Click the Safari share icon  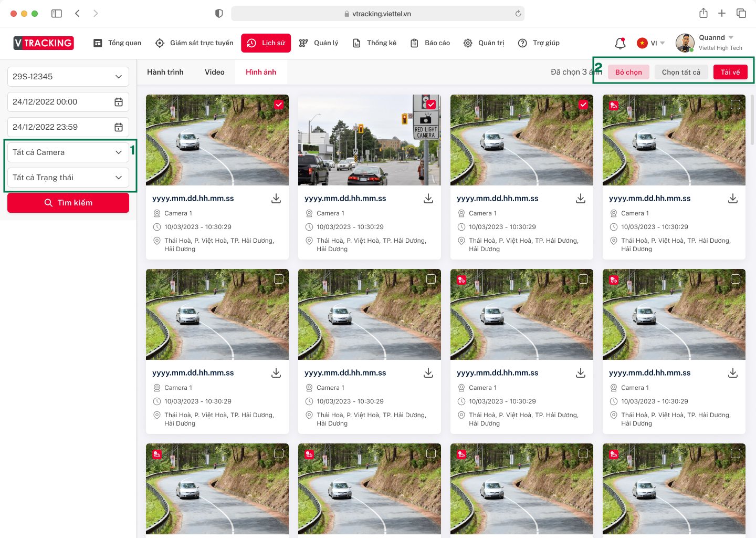point(703,13)
